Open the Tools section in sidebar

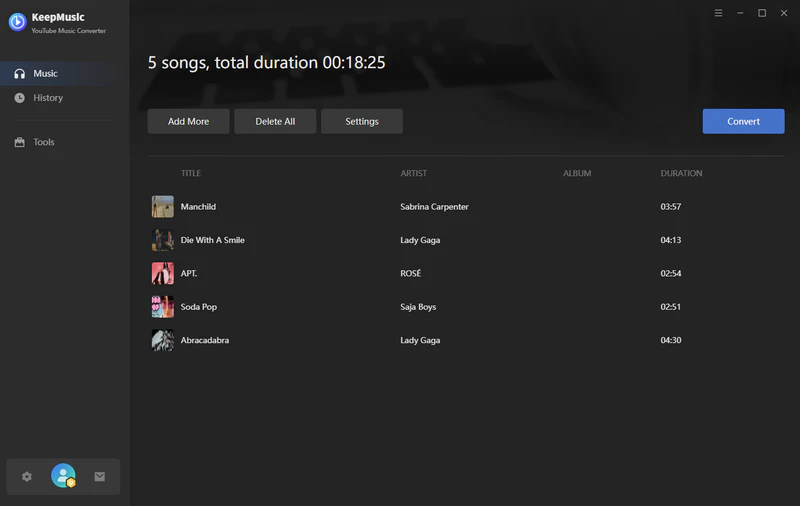(x=64, y=142)
